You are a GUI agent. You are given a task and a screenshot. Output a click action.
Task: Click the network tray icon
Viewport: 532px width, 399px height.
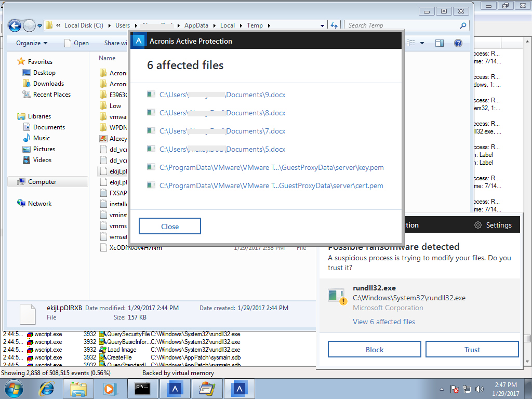point(467,389)
